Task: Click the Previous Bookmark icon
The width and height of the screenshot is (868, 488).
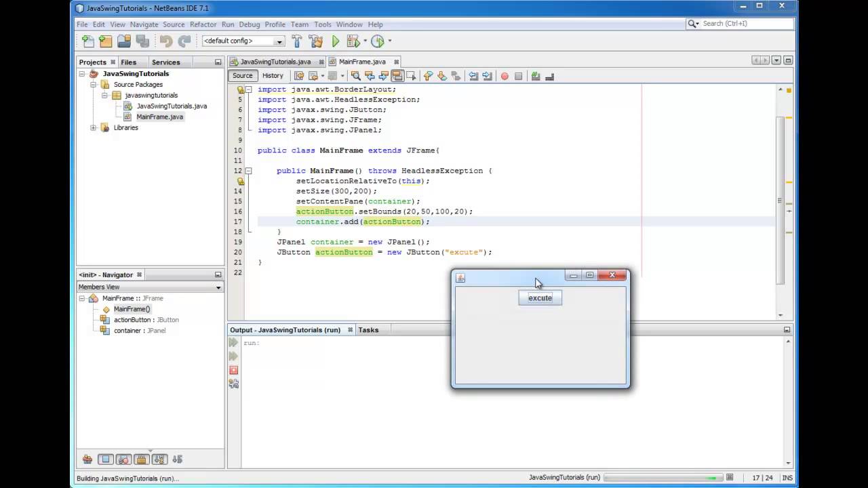Action: [x=428, y=76]
